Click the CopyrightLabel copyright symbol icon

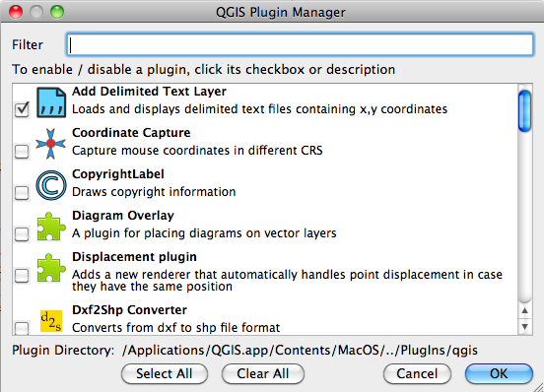tap(51, 185)
